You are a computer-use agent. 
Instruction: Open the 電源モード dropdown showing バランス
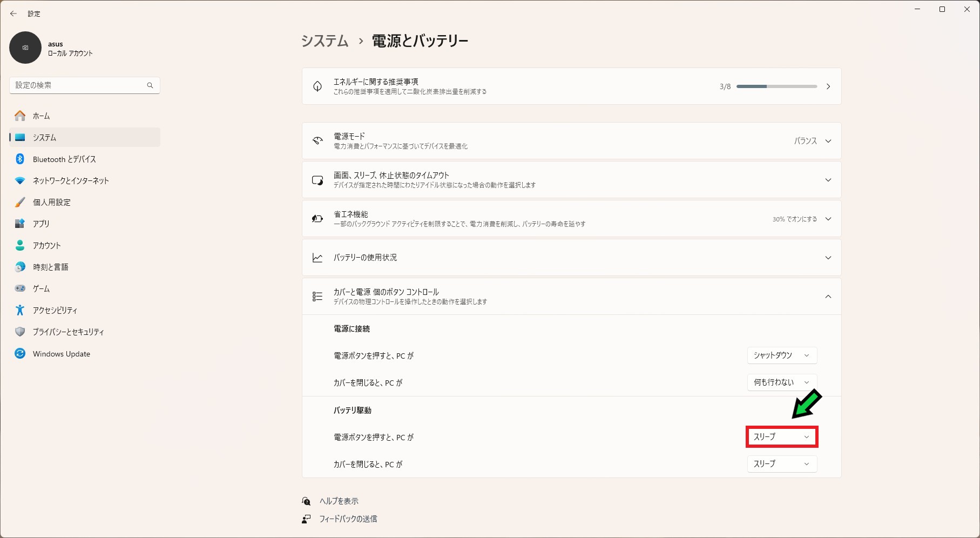tap(812, 141)
